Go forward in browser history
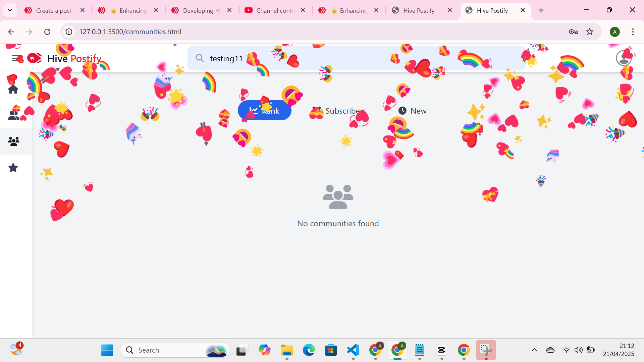Viewport: 644px width, 362px height. (x=29, y=32)
